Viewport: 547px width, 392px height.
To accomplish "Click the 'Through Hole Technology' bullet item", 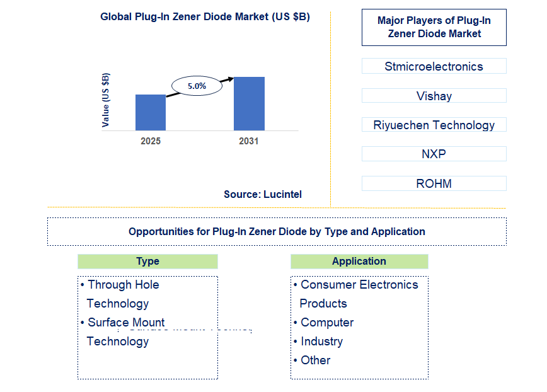I will tap(120, 294).
